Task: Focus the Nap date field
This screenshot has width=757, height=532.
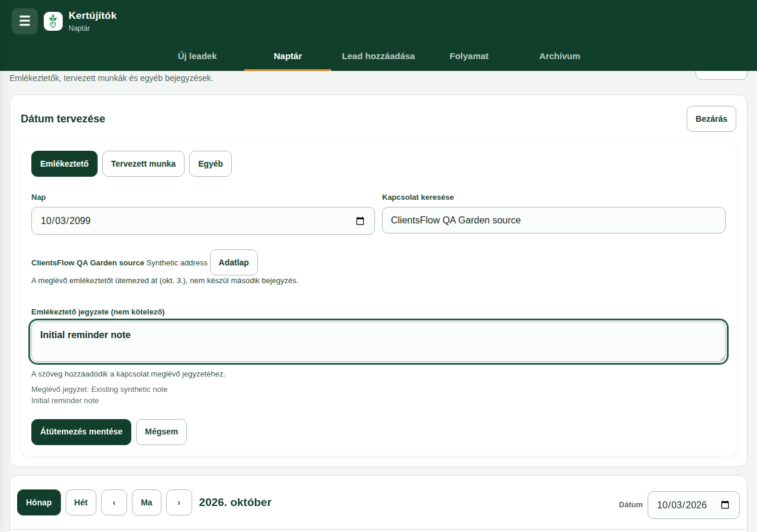Action: coord(203,221)
